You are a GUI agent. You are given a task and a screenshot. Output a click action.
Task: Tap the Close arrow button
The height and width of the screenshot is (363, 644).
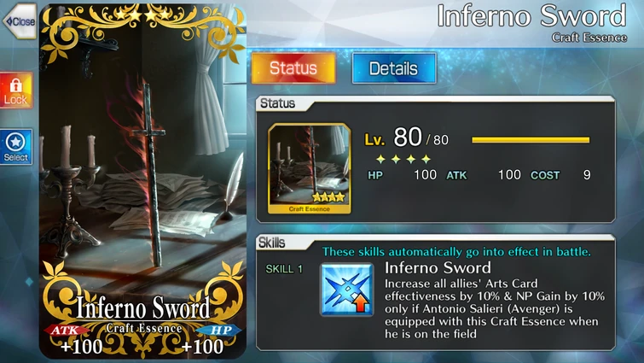pos(20,21)
